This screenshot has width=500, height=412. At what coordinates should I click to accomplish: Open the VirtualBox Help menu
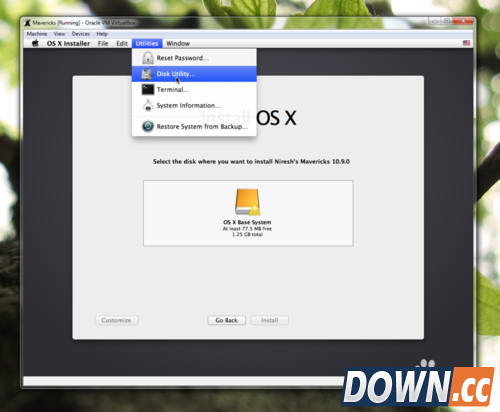tap(102, 34)
